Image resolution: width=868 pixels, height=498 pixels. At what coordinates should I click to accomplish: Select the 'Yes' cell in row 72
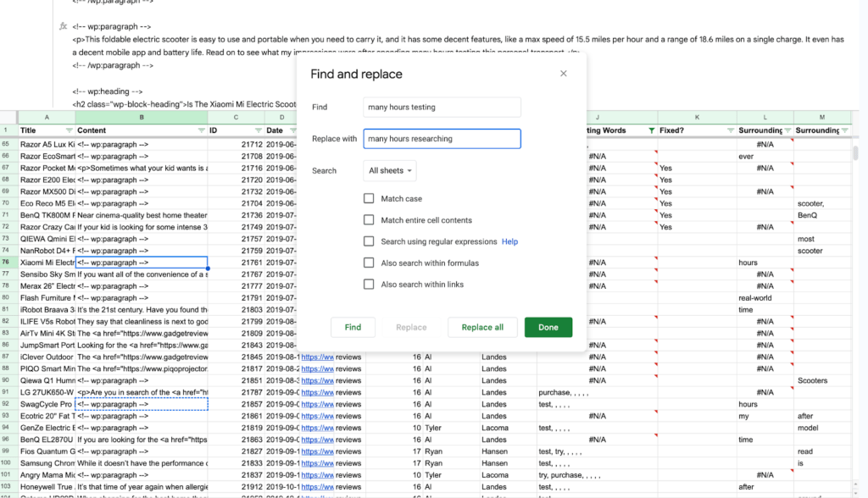click(x=697, y=227)
